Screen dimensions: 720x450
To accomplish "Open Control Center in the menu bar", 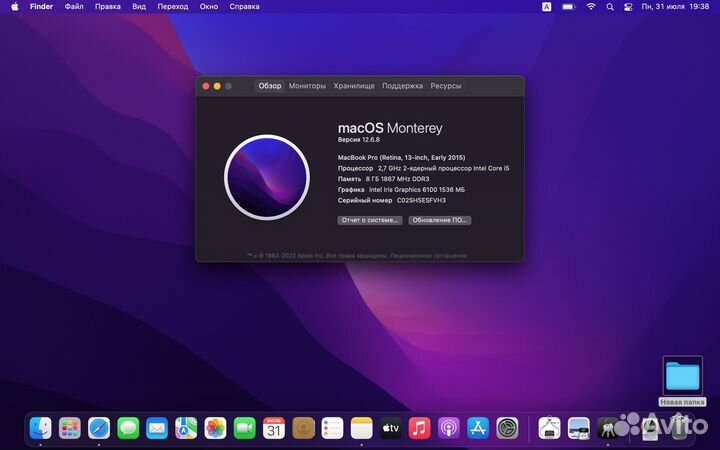I will pyautogui.click(x=628, y=7).
